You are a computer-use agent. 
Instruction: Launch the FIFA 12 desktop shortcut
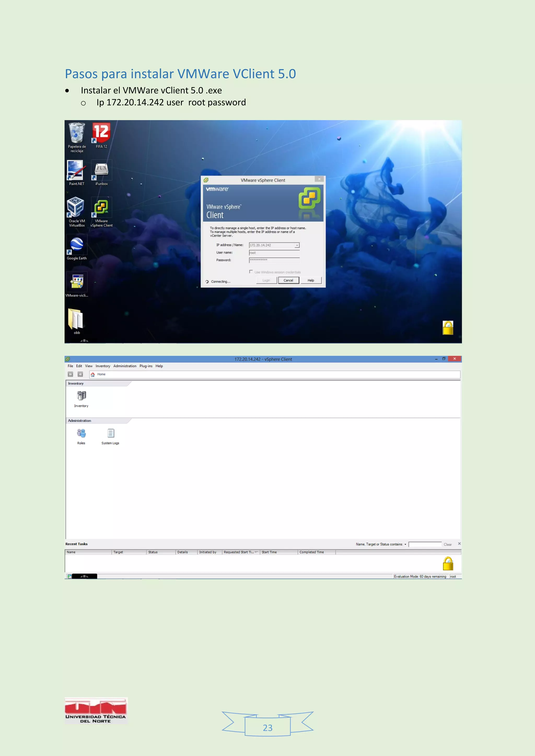pyautogui.click(x=101, y=135)
